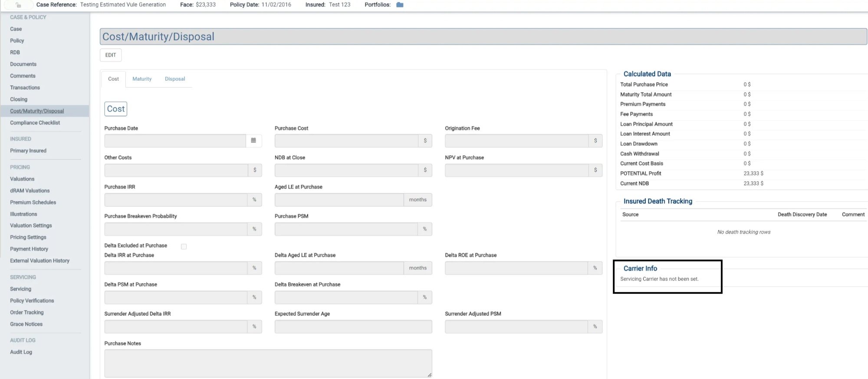Click the app logo icon in header

pos(18,5)
